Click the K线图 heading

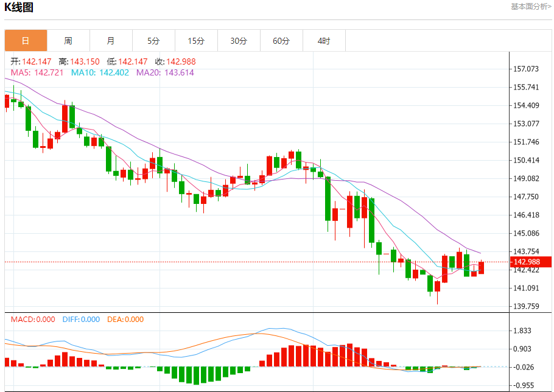[19, 7]
